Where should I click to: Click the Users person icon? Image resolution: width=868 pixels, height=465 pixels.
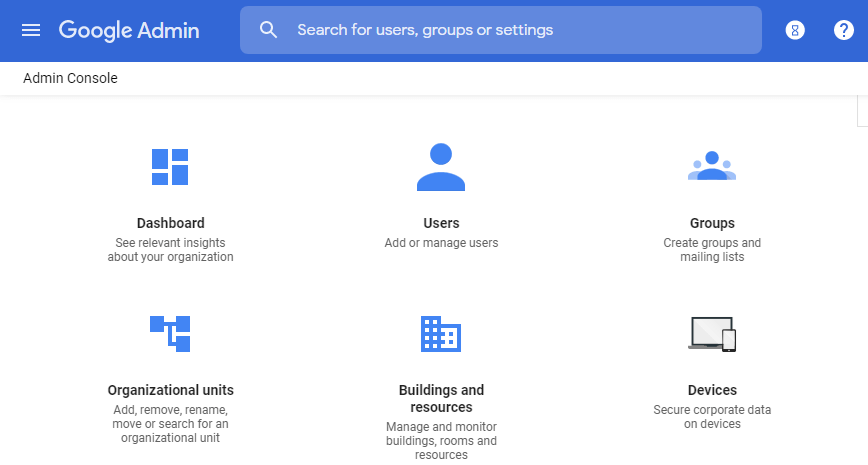tap(441, 167)
